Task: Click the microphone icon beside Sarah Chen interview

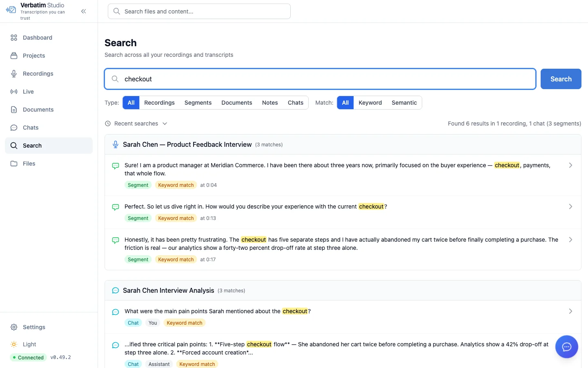Action: pos(116,144)
